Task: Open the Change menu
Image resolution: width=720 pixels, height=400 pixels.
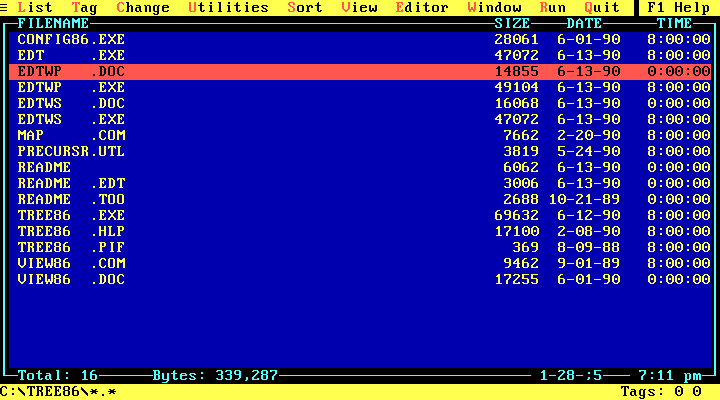Action: click(x=143, y=8)
